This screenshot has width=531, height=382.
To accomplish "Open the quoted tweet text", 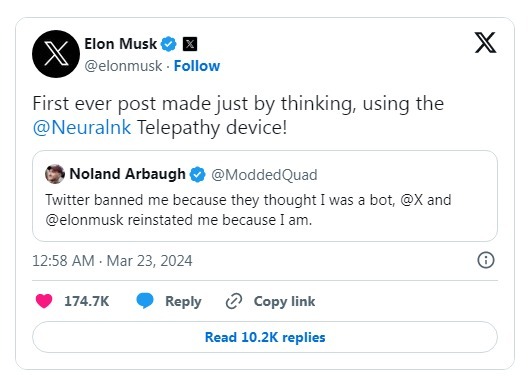I will (x=248, y=210).
